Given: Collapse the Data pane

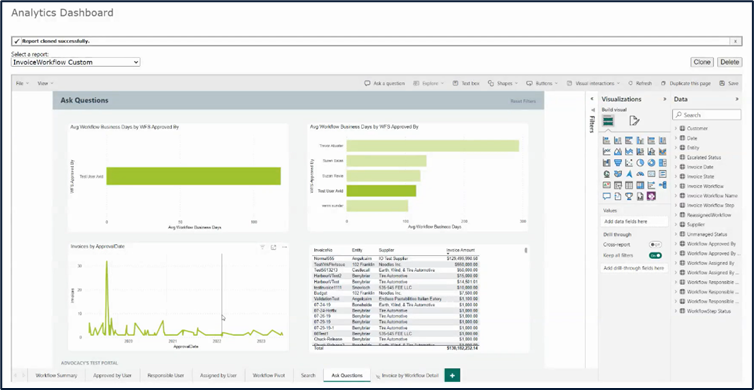Looking at the screenshot, I should (x=737, y=99).
